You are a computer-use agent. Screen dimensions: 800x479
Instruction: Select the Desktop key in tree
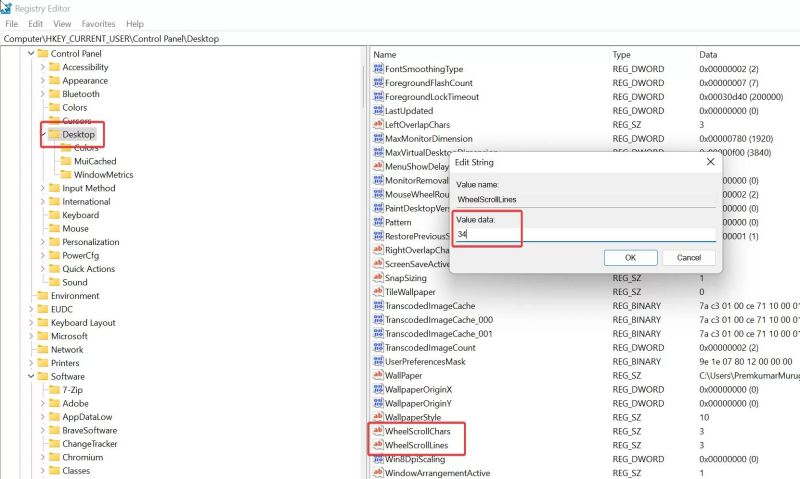[x=79, y=134]
